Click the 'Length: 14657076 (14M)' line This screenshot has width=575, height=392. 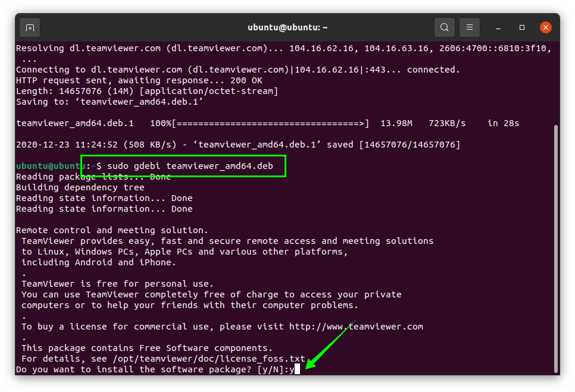click(147, 91)
